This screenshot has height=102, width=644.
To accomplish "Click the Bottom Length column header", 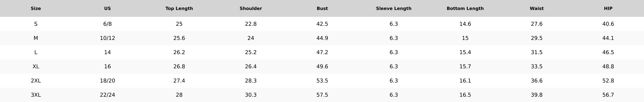I will (465, 9).
